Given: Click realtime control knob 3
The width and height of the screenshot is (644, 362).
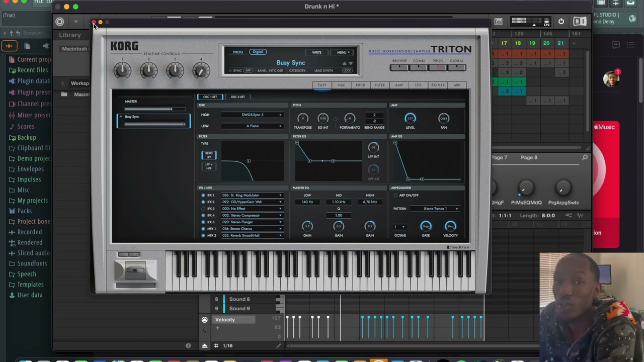Looking at the screenshot, I should click(x=175, y=70).
